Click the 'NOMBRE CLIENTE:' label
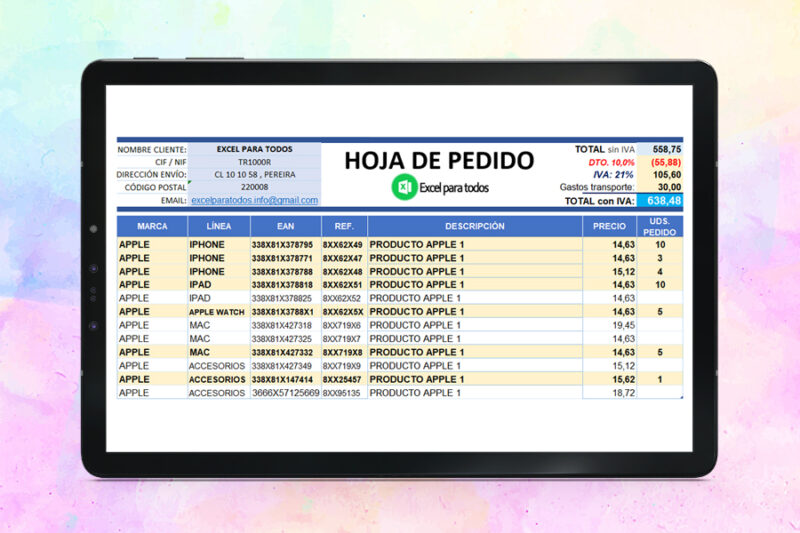Viewport: 800px width, 533px height. (x=152, y=150)
